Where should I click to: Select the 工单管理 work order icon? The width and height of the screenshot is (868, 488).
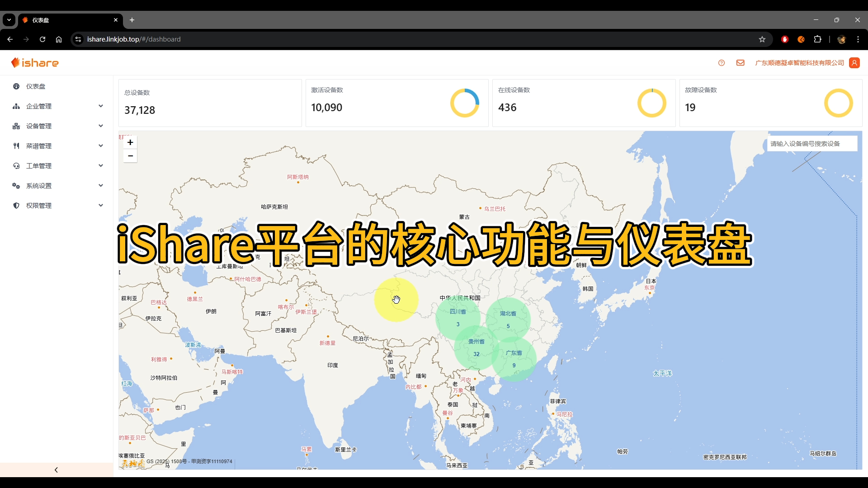pyautogui.click(x=16, y=165)
